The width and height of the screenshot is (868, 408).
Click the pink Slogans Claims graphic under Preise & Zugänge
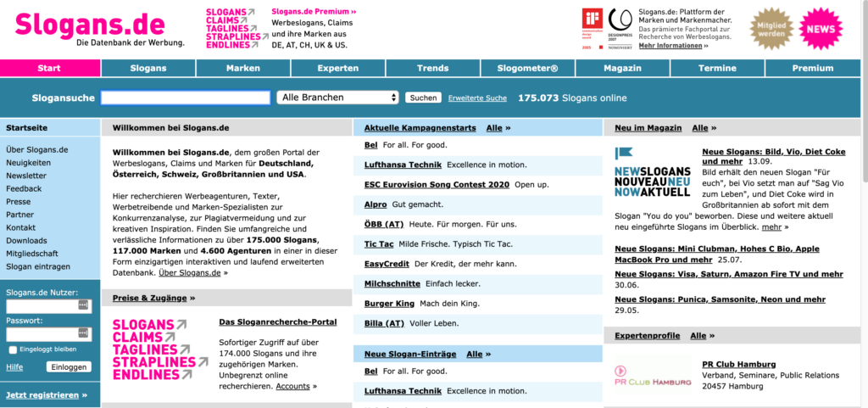pos(159,349)
